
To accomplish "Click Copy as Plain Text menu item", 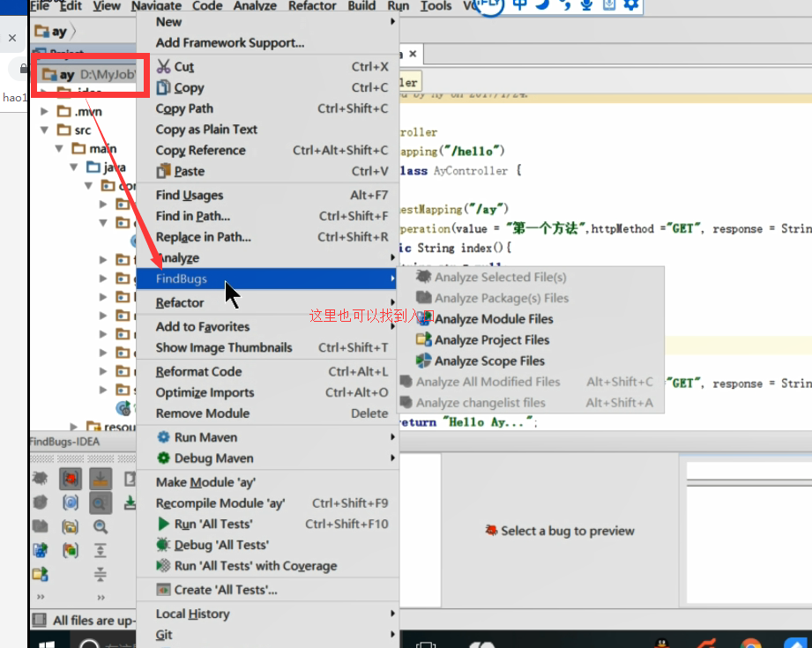I will point(267,129).
